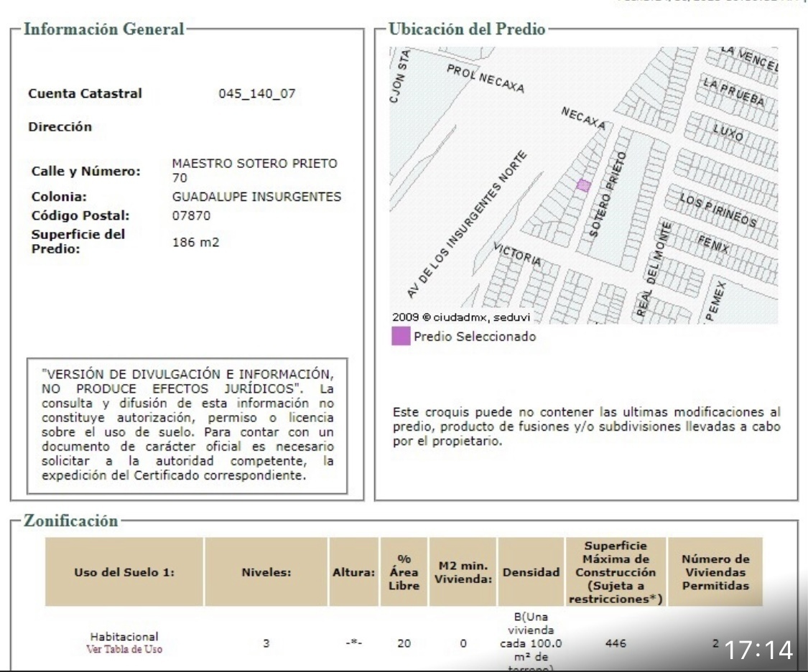Click the 'LOS PIRINEOS' street label on the map
This screenshot has height=672, width=808.
(x=718, y=210)
